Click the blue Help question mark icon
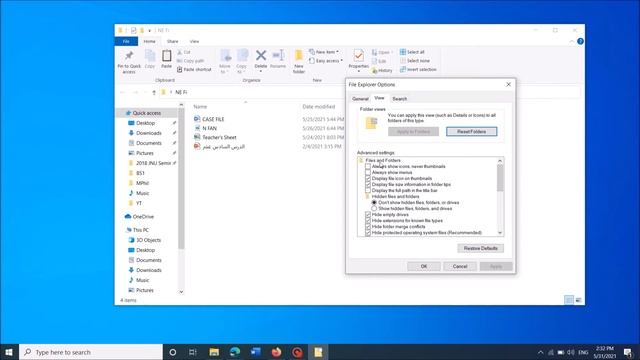 click(x=580, y=41)
